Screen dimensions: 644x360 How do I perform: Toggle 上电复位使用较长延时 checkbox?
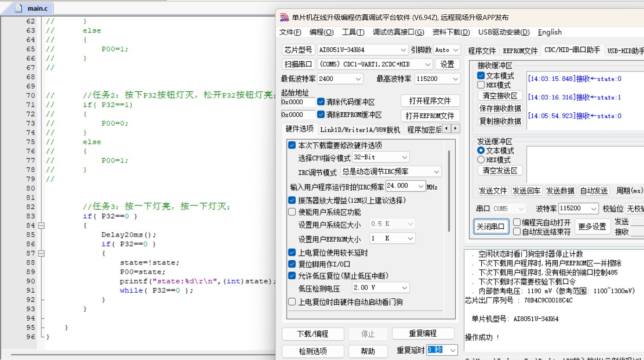click(292, 253)
